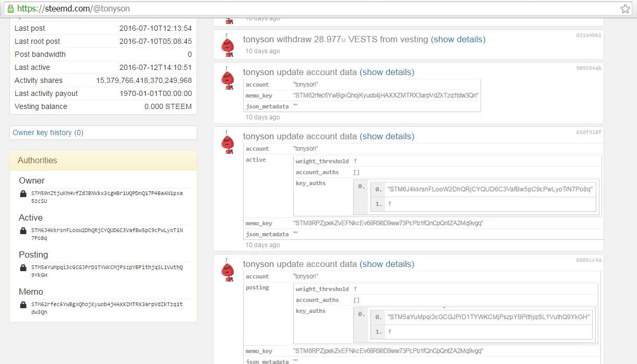Viewport: 637px width, 364px height.
Task: Click the lock icon beside Owner key
Action: (x=23, y=194)
